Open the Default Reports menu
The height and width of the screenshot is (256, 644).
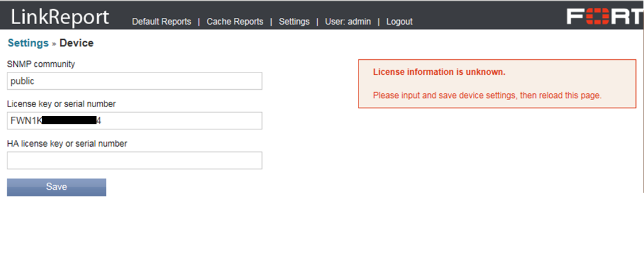tap(161, 21)
